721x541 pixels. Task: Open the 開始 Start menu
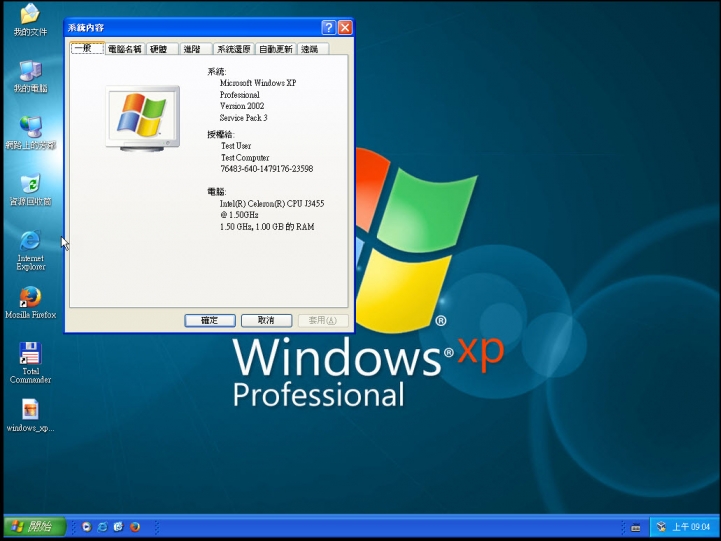(35, 527)
